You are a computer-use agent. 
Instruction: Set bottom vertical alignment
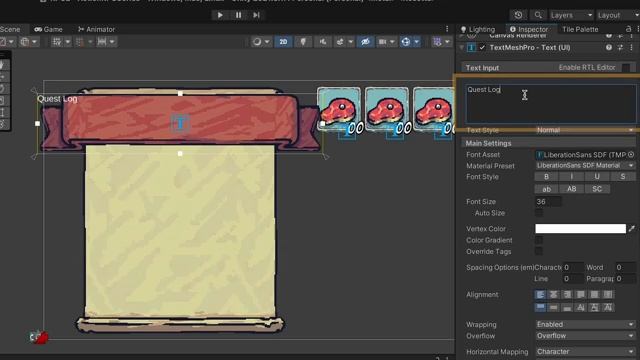(x=567, y=307)
